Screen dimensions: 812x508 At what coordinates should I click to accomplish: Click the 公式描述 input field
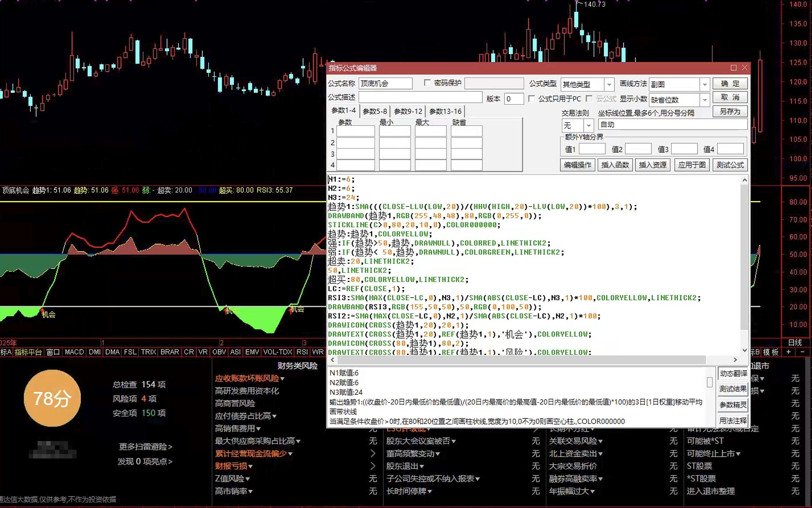(x=421, y=97)
